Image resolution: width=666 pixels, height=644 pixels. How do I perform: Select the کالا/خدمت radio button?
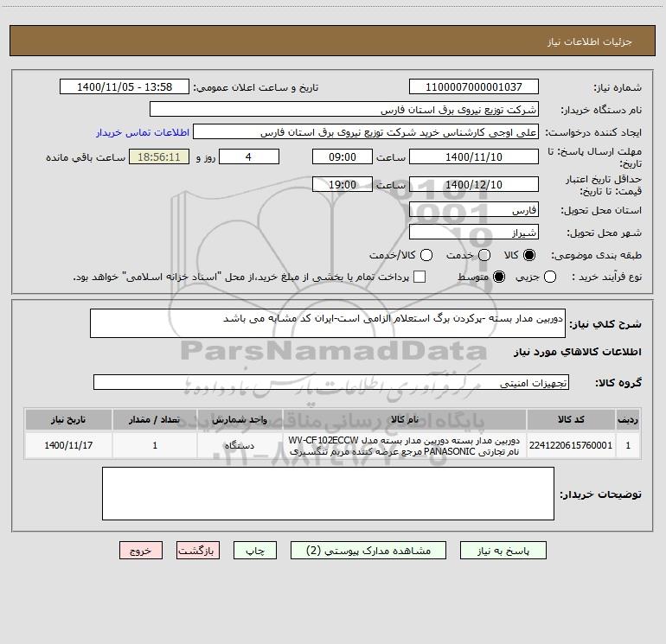426,255
